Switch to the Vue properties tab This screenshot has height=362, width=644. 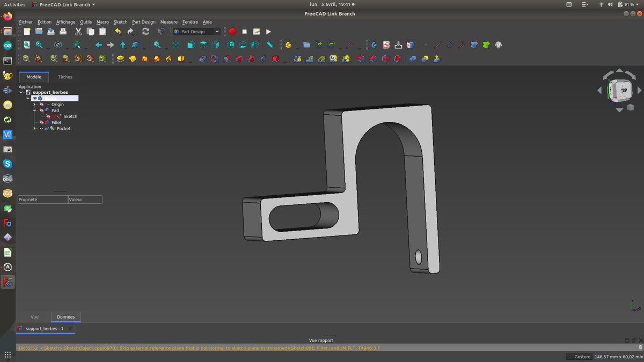34,317
